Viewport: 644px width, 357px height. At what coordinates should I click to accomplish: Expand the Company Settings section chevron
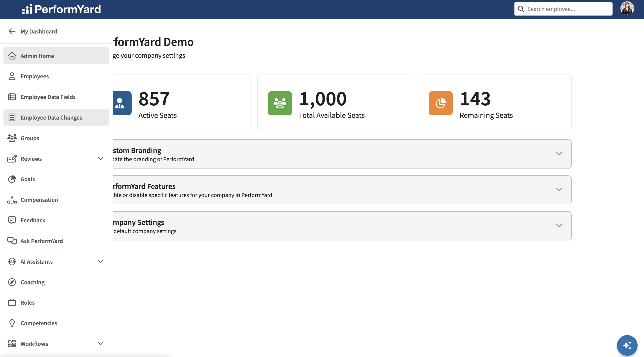pos(559,226)
